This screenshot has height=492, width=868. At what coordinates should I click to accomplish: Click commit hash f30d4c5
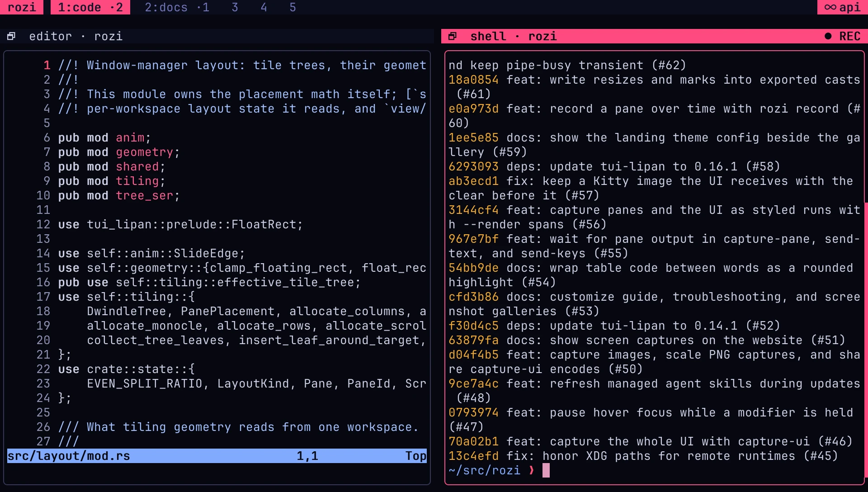click(474, 326)
